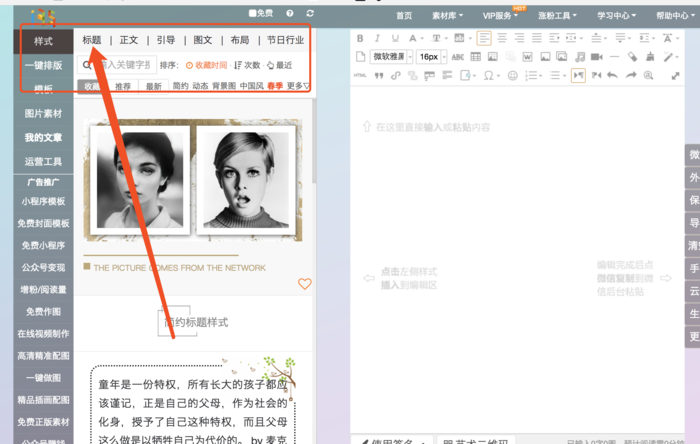Expand the 素材库 menu

[x=447, y=16]
